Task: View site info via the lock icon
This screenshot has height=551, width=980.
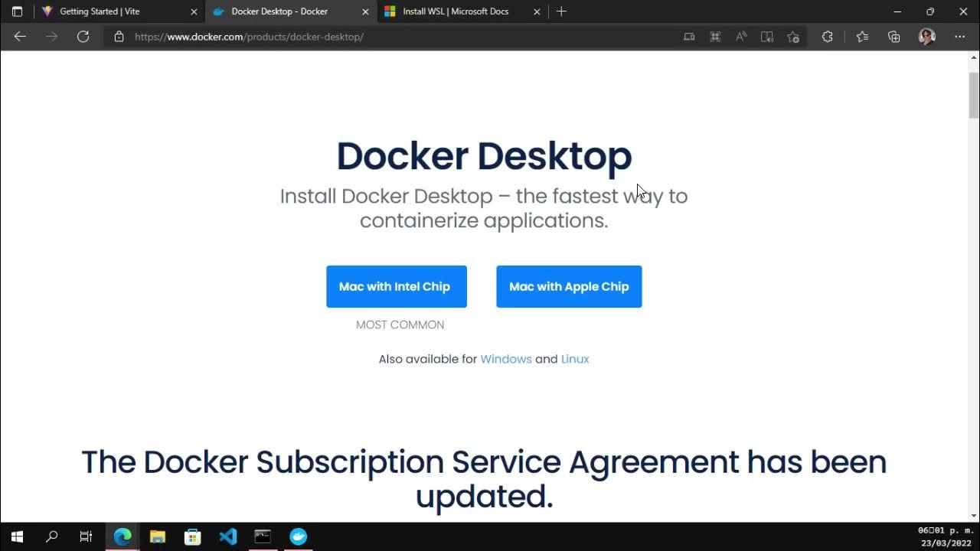Action: [119, 37]
